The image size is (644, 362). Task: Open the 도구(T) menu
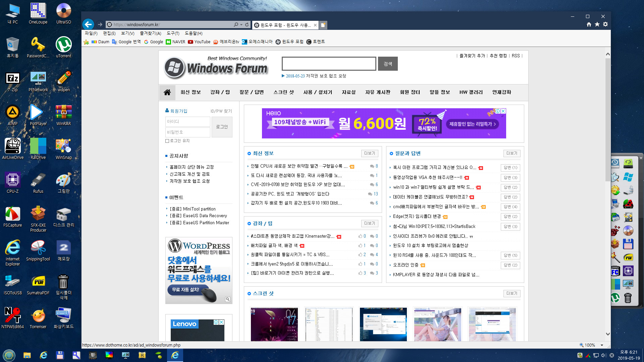(173, 34)
